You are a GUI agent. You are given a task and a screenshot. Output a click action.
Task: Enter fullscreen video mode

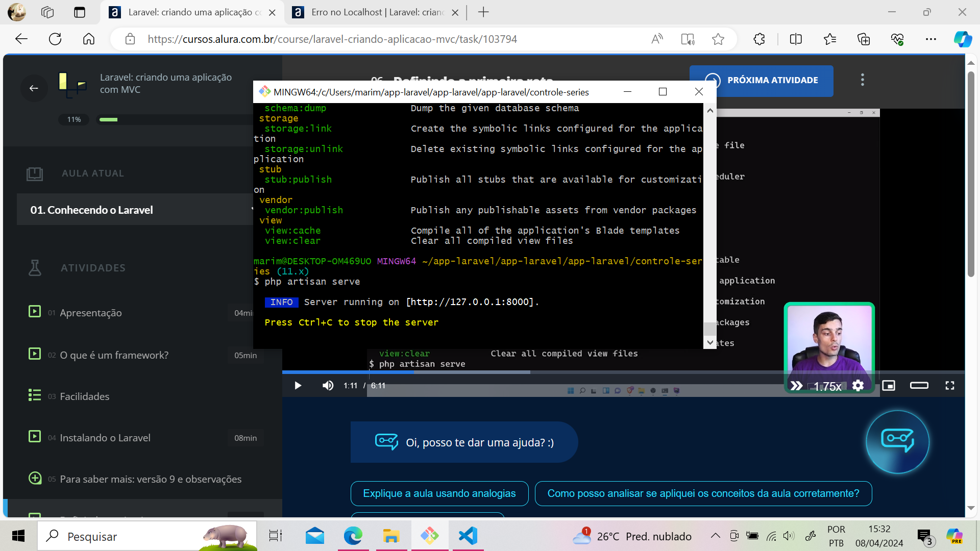tap(950, 386)
